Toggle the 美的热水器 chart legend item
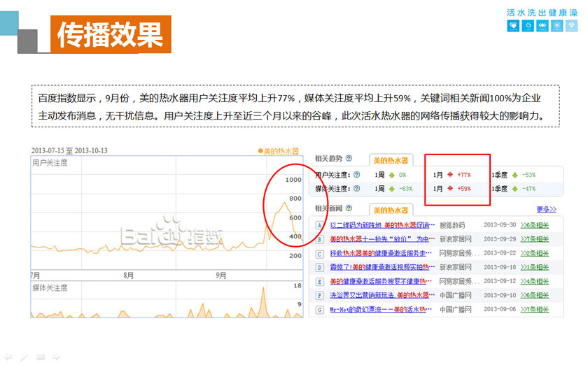588x365 pixels. click(278, 151)
